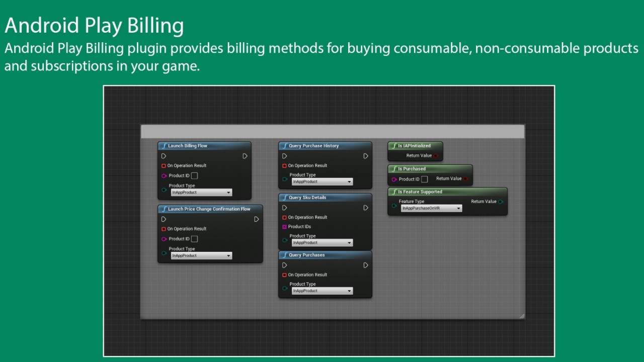Click Product ID text box in Price Change node
The image size is (644, 362).
tap(194, 239)
